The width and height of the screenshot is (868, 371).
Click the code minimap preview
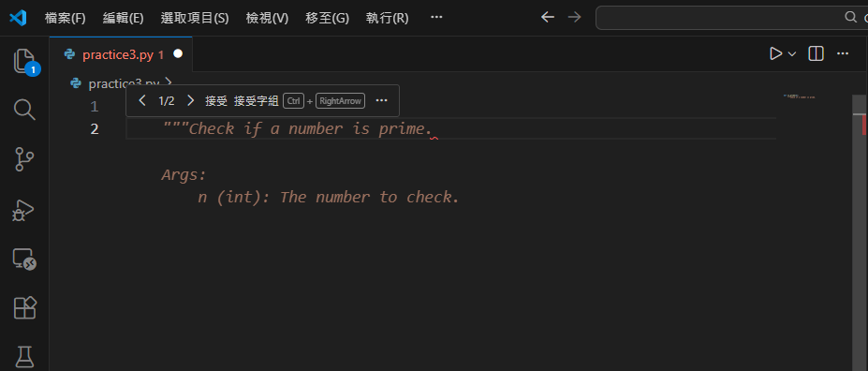(800, 96)
